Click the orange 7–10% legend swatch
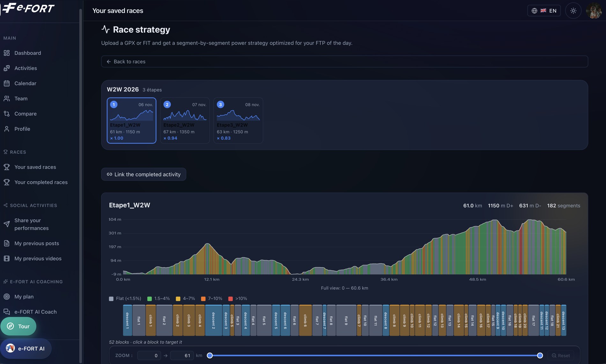 click(203, 299)
